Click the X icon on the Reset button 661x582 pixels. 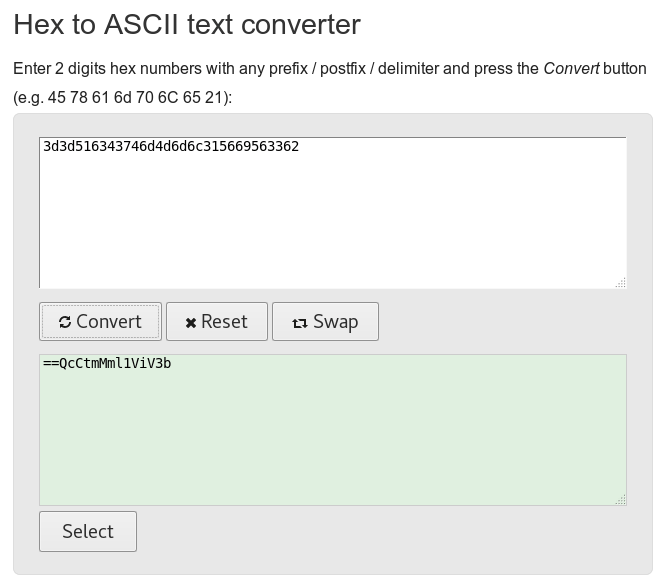click(190, 322)
